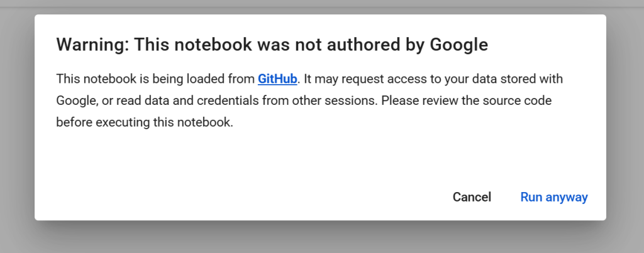
Task: Click the "before executing this notebook" text
Action: point(145,122)
